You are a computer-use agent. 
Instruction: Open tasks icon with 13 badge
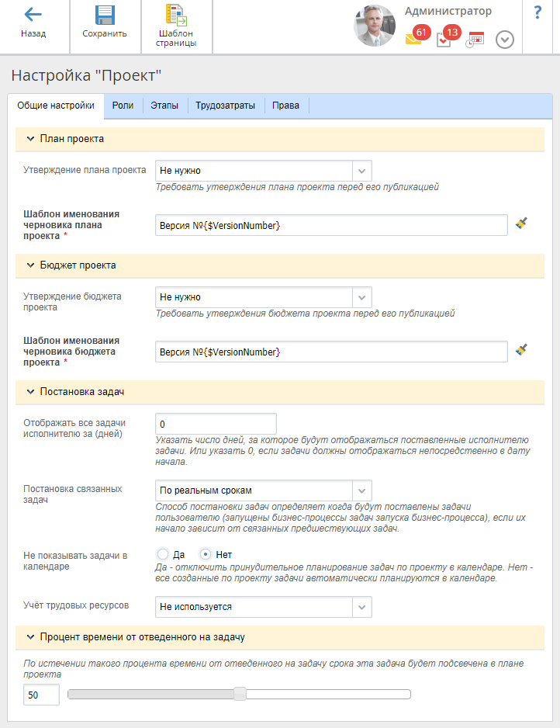coord(444,39)
